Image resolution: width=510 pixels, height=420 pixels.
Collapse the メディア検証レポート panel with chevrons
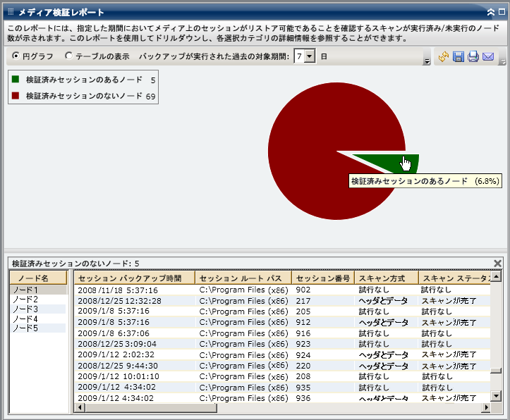click(x=491, y=13)
